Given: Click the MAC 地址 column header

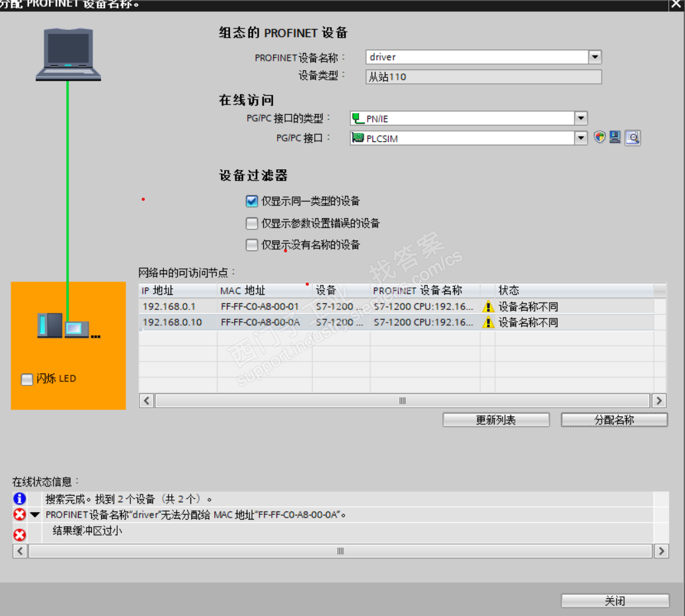Looking at the screenshot, I should 264,290.
